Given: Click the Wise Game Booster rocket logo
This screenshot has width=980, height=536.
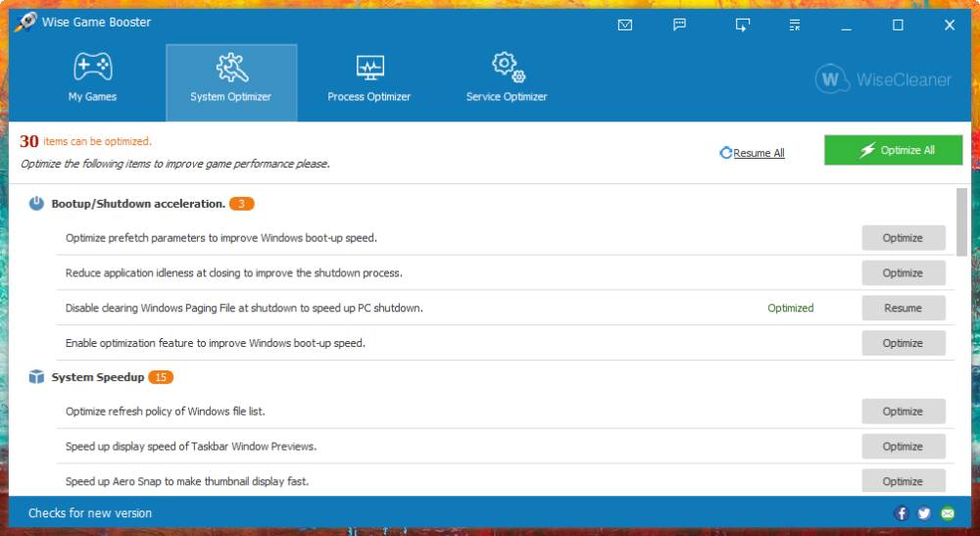Looking at the screenshot, I should 25,22.
